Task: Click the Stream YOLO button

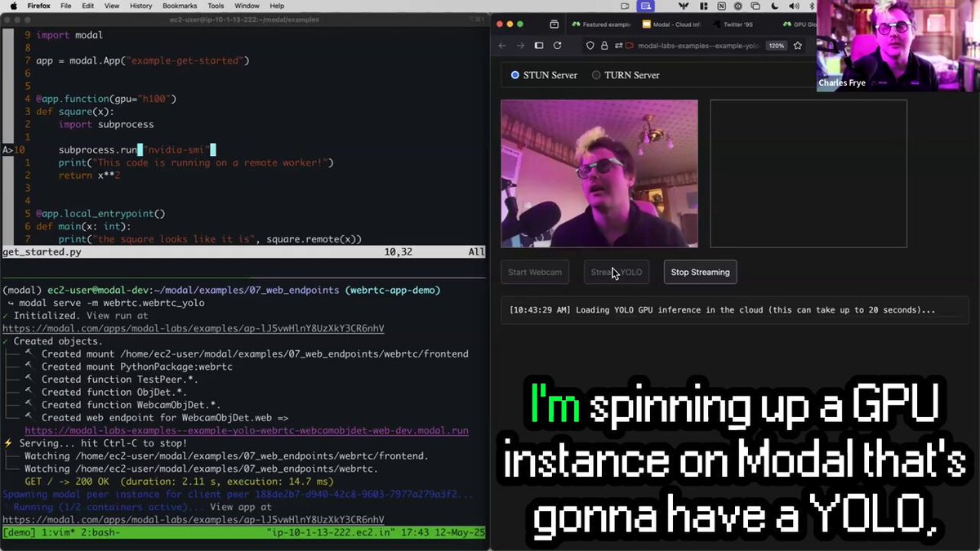Action: click(617, 272)
